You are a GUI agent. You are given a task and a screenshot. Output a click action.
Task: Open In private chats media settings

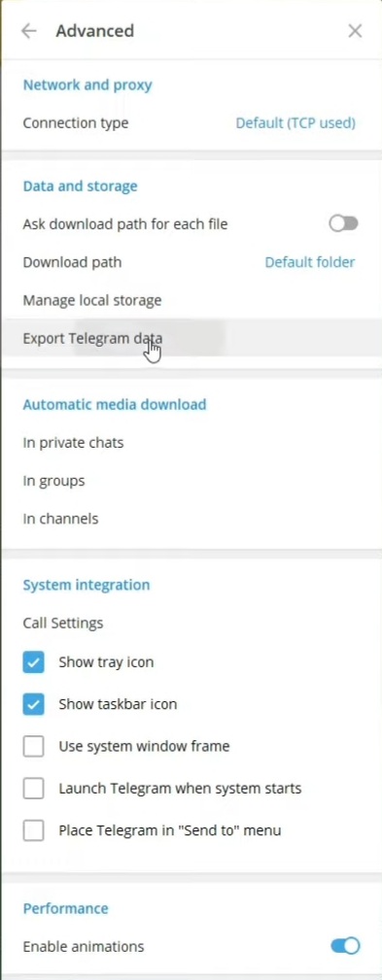click(191, 443)
